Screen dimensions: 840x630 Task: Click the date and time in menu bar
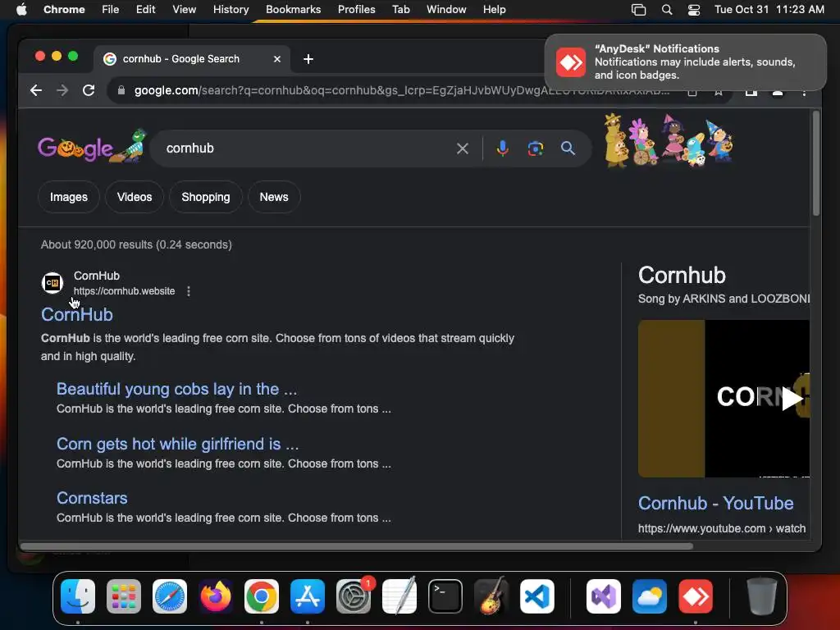[769, 10]
